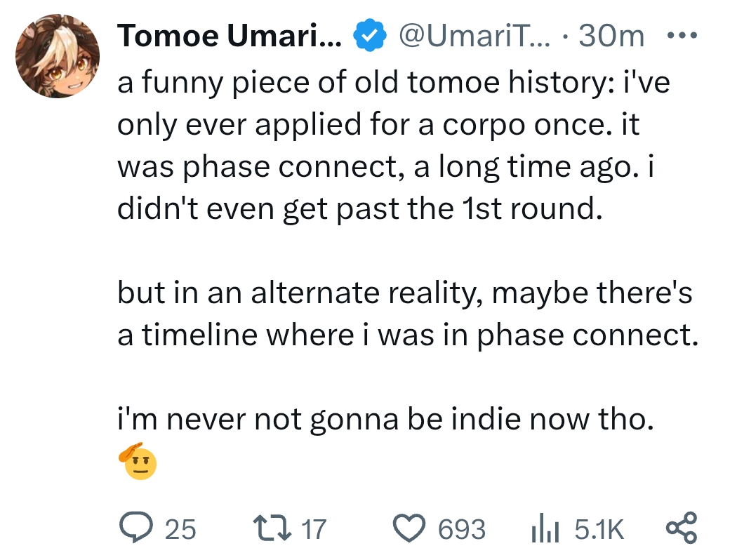Open the three-dot more options menu
Image resolution: width=737 pixels, height=560 pixels.
point(682,35)
